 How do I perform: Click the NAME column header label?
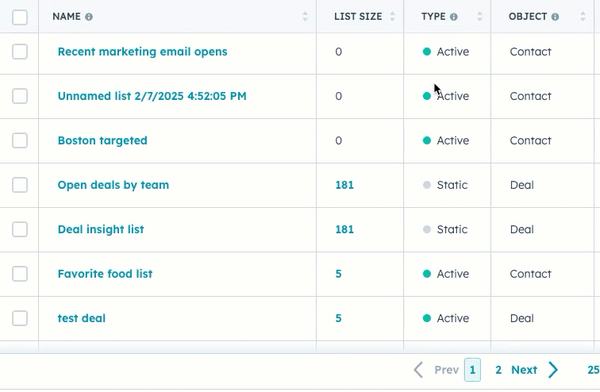pos(67,16)
